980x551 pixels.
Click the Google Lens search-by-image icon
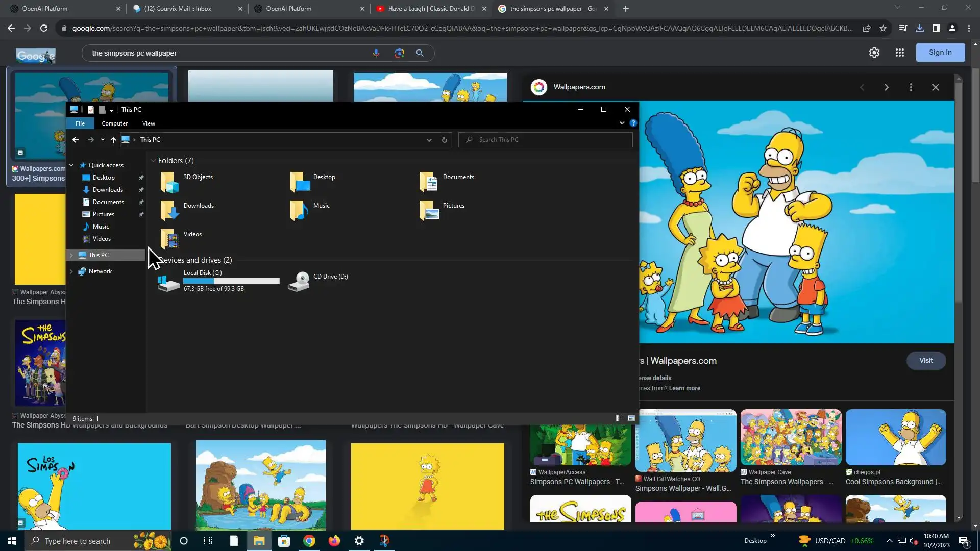point(399,53)
